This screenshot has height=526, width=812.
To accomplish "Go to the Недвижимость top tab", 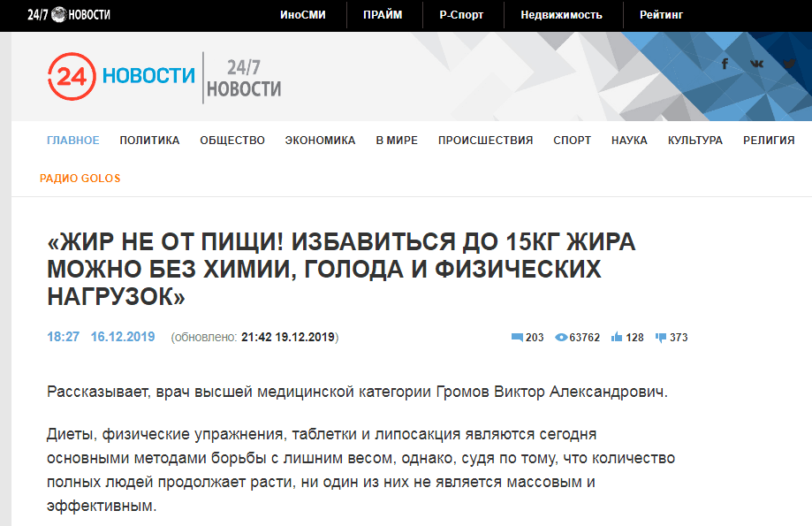I will point(561,15).
